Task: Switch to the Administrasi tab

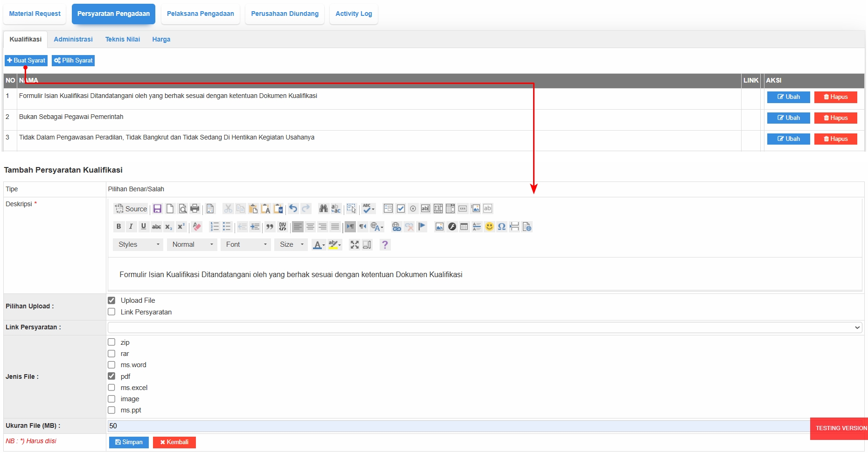Action: pos(73,40)
